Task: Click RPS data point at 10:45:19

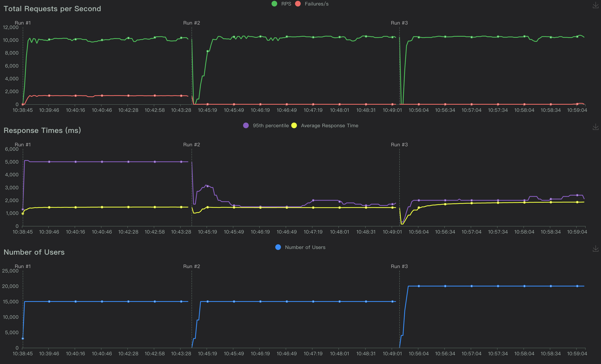Action: point(208,51)
